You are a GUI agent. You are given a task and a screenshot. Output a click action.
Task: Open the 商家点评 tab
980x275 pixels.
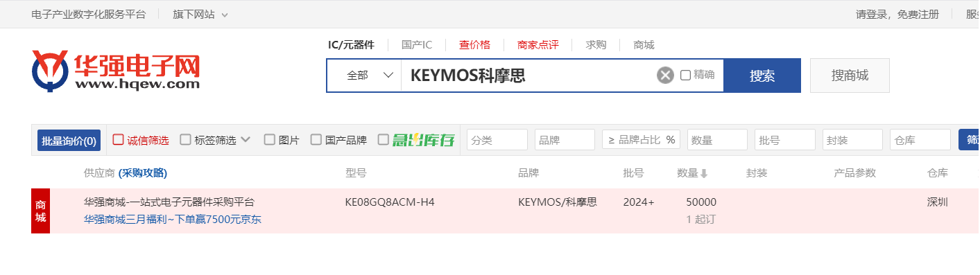coord(538,45)
